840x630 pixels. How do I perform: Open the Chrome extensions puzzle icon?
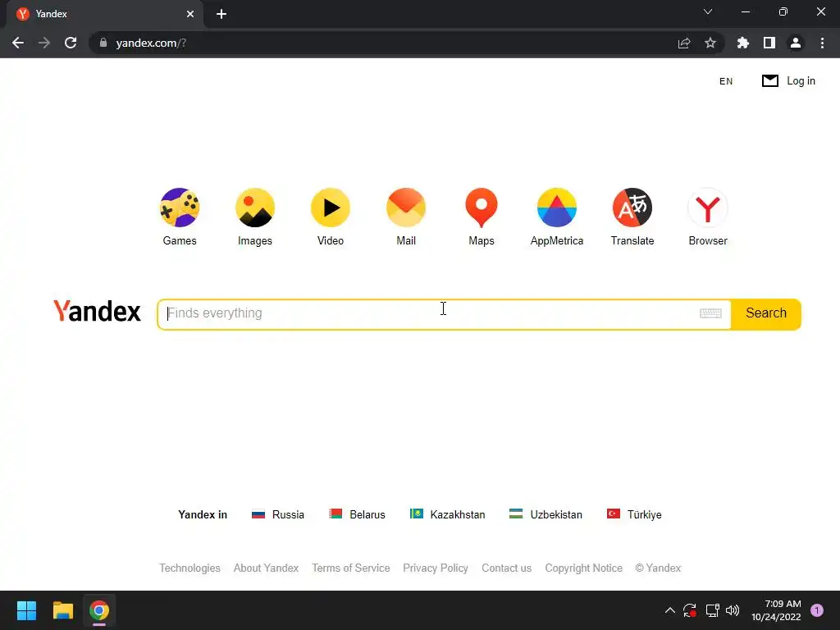click(743, 43)
